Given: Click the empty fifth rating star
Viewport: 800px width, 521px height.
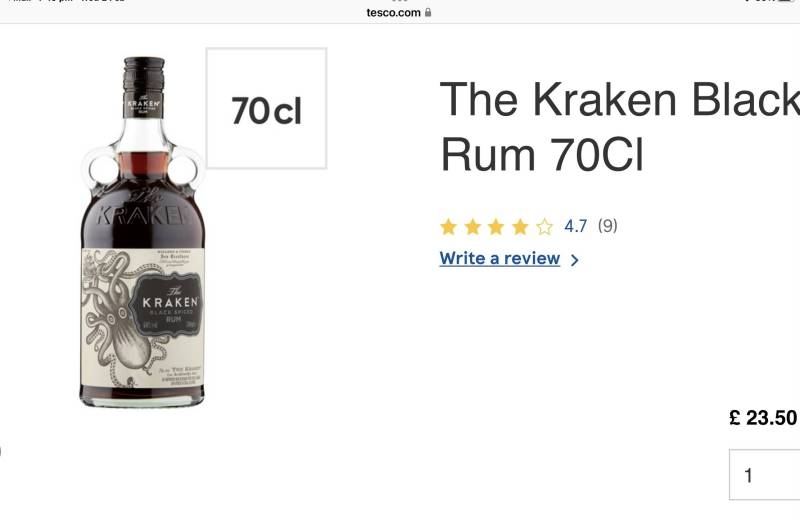Looking at the screenshot, I should click(544, 227).
